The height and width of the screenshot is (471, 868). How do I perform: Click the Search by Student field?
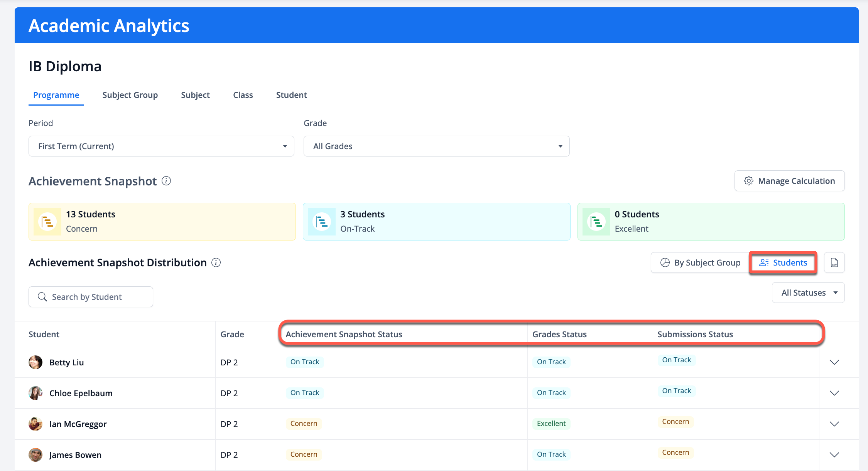(x=91, y=297)
